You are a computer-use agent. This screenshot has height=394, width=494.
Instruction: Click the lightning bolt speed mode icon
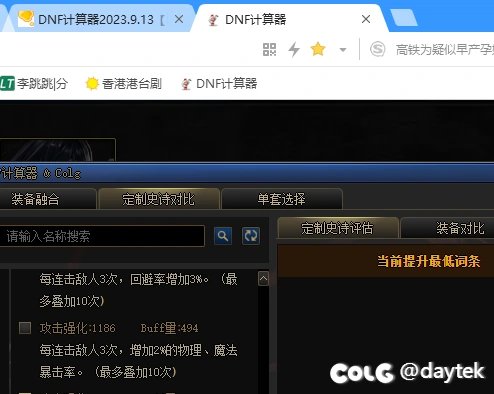(x=294, y=50)
